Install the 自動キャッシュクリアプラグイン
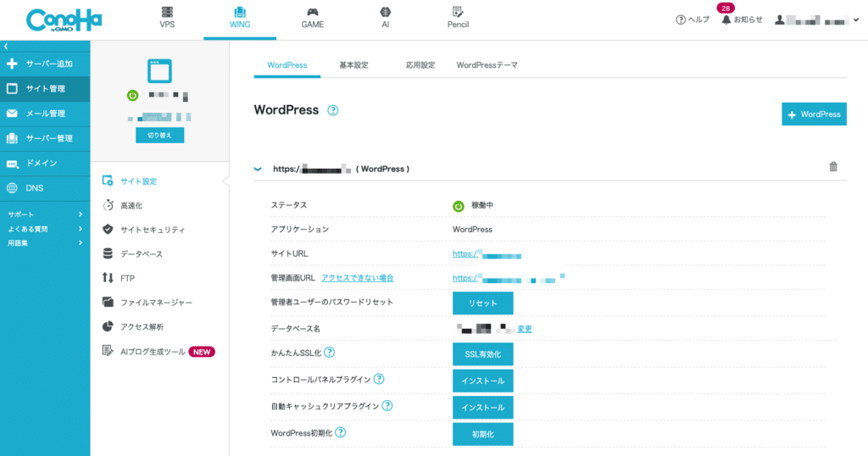 tap(482, 408)
